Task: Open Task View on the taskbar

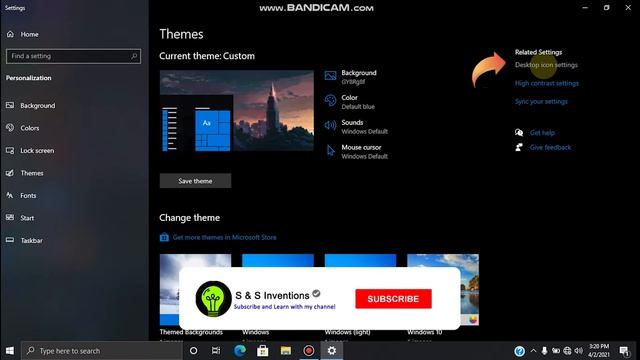Action: coord(216,351)
